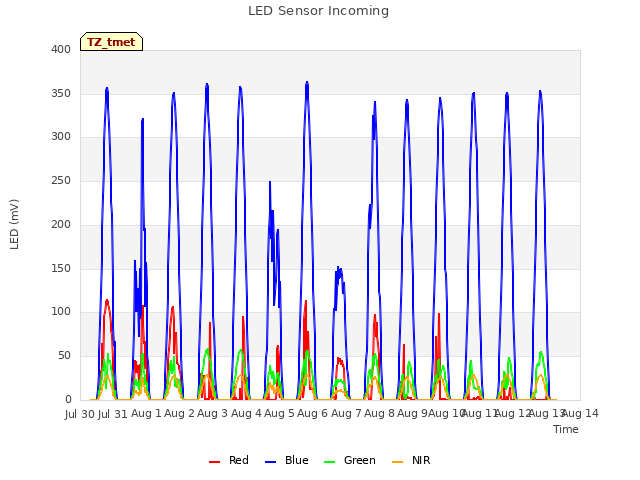
Task: Click the 250 y-axis tick label
Action: (61, 180)
